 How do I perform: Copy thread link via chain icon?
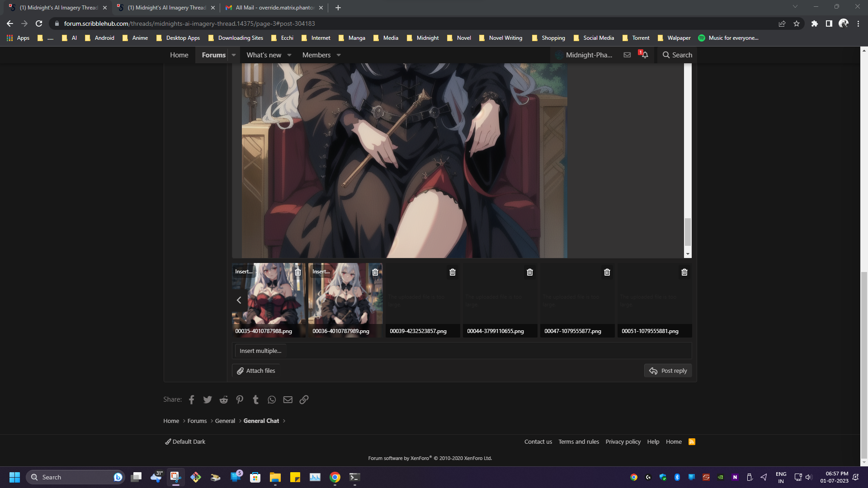click(304, 399)
